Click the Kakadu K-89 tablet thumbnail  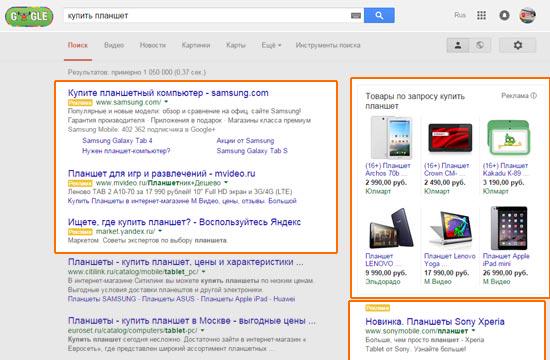[509, 138]
